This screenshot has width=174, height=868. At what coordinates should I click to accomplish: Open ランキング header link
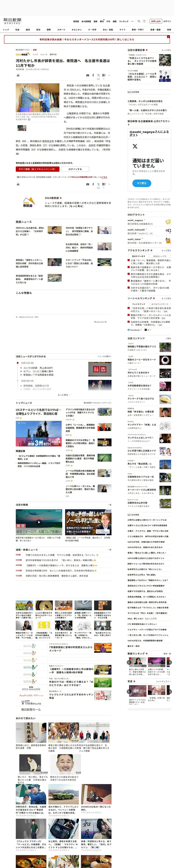tap(124, 22)
